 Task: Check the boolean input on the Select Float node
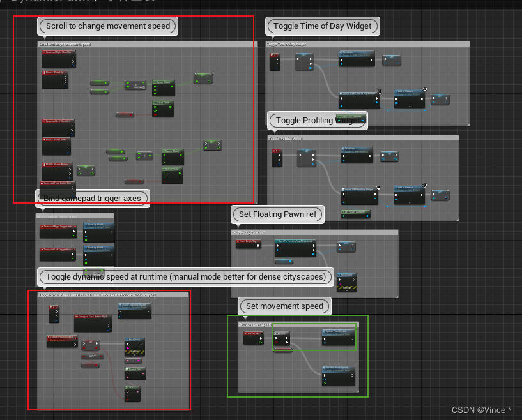point(155,114)
